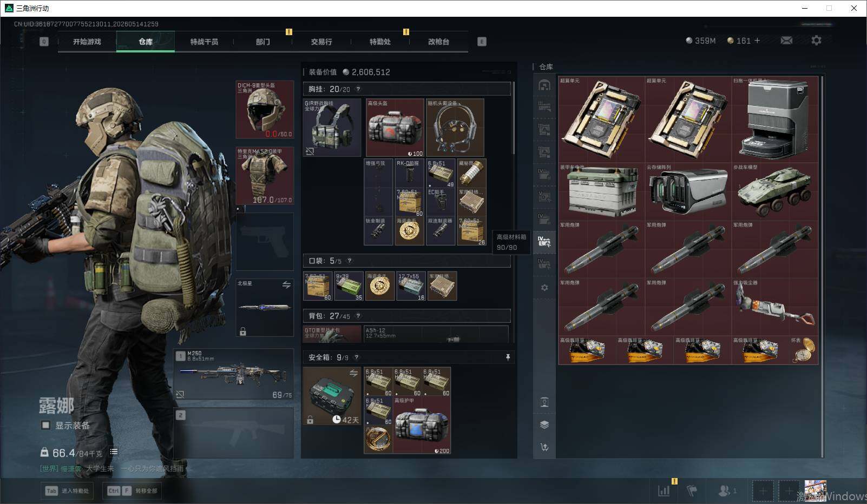Viewport: 867px width, 504px height.
Task: Switch to the 交易行 tab
Action: tap(321, 42)
